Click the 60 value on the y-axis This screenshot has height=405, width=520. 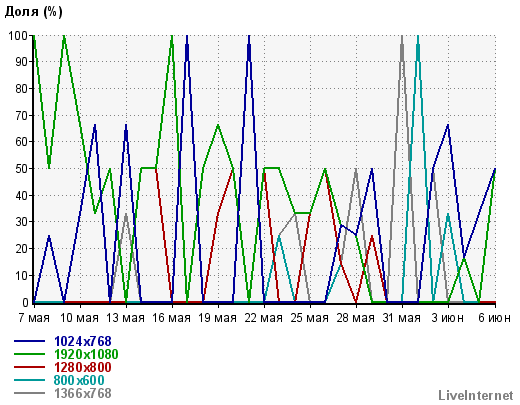(x=22, y=142)
